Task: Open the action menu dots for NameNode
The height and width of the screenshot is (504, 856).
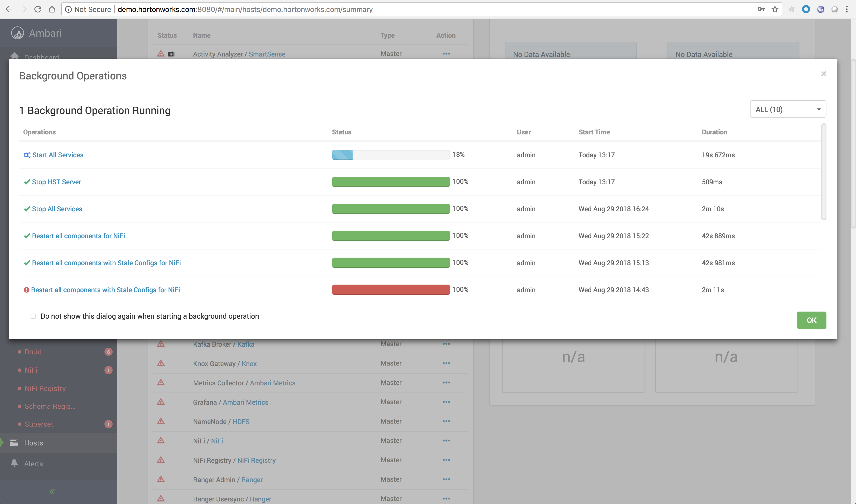Action: 446,422
